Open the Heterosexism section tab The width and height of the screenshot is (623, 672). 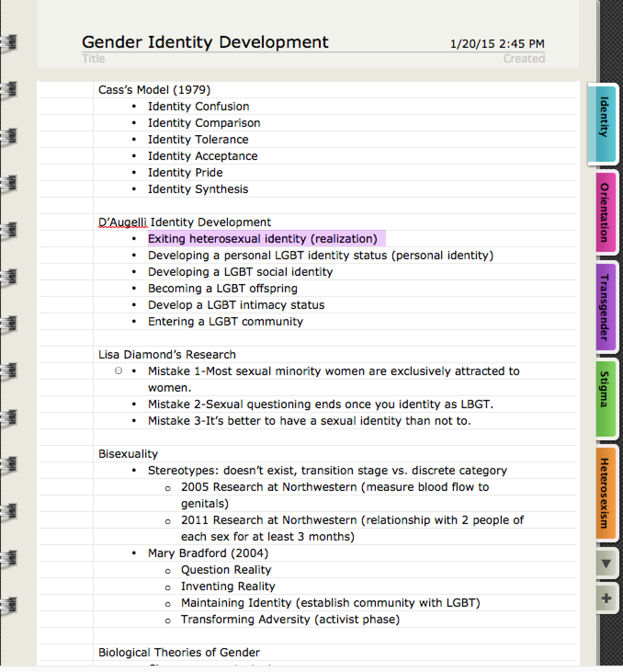click(605, 493)
